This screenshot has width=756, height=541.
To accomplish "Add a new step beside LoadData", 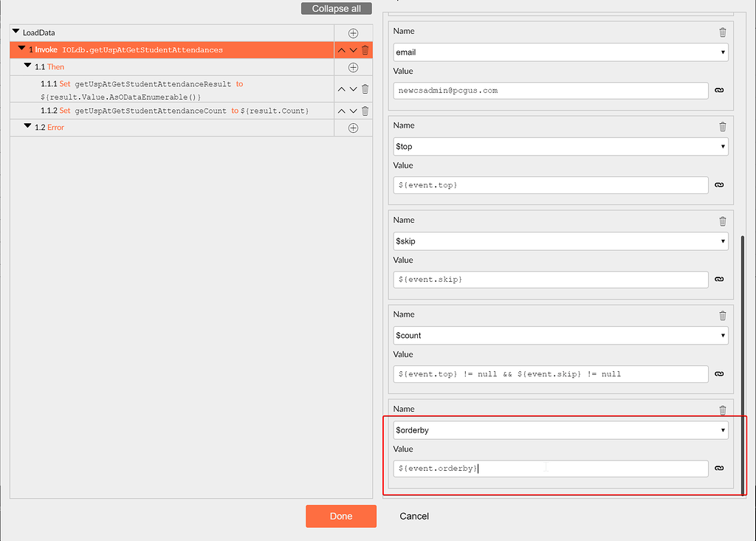I will (x=353, y=32).
